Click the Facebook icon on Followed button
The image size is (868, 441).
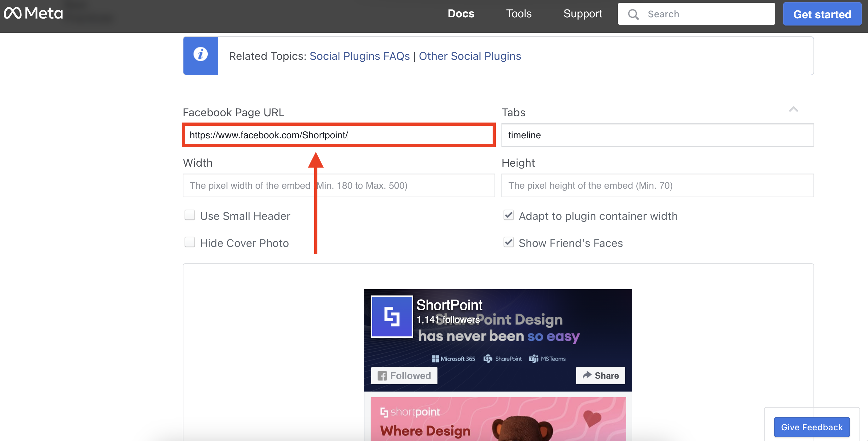tap(382, 376)
